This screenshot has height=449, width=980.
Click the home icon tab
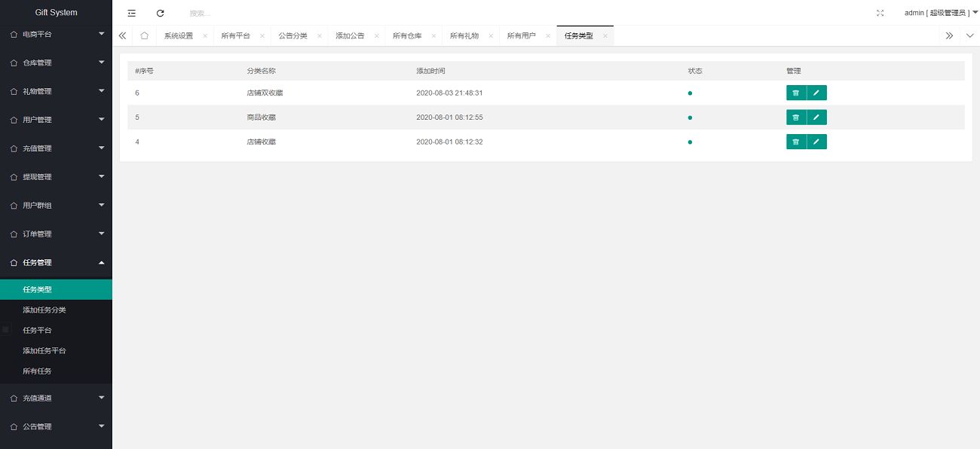[x=144, y=35]
